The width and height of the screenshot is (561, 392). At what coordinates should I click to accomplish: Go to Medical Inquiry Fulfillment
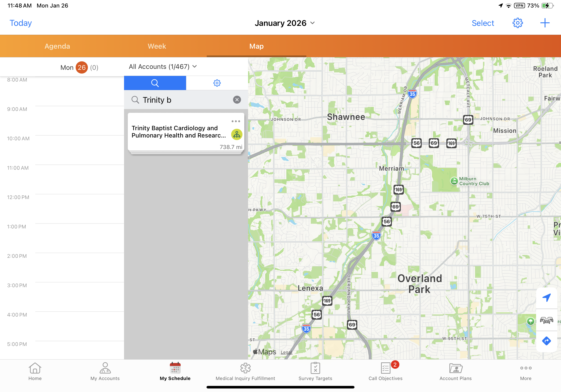pyautogui.click(x=245, y=371)
